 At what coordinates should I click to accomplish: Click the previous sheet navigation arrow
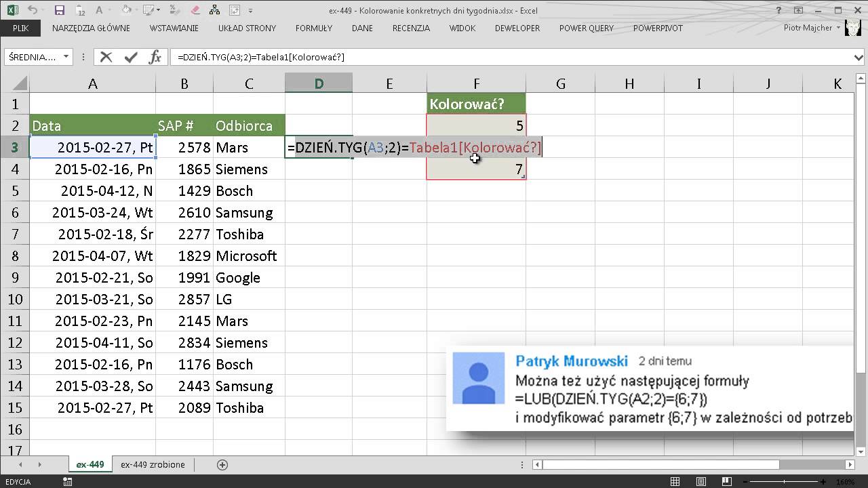point(20,464)
